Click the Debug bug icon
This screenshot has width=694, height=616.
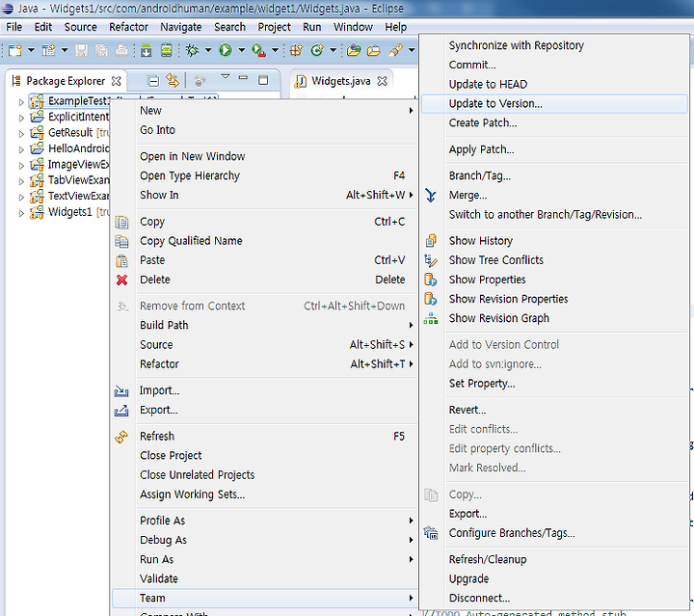coord(192,50)
